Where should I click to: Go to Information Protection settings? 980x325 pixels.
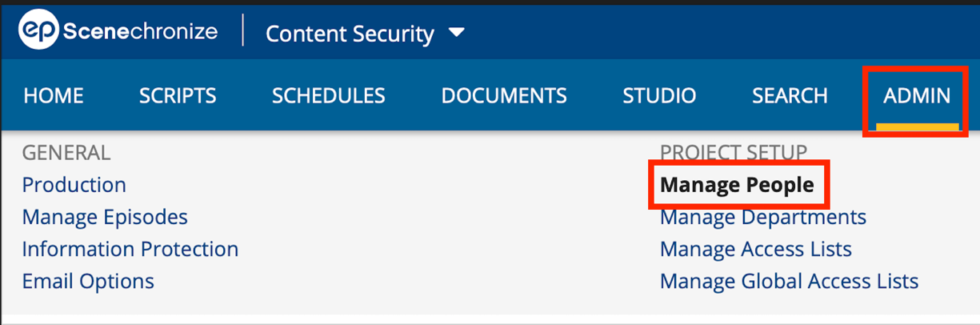click(x=130, y=249)
